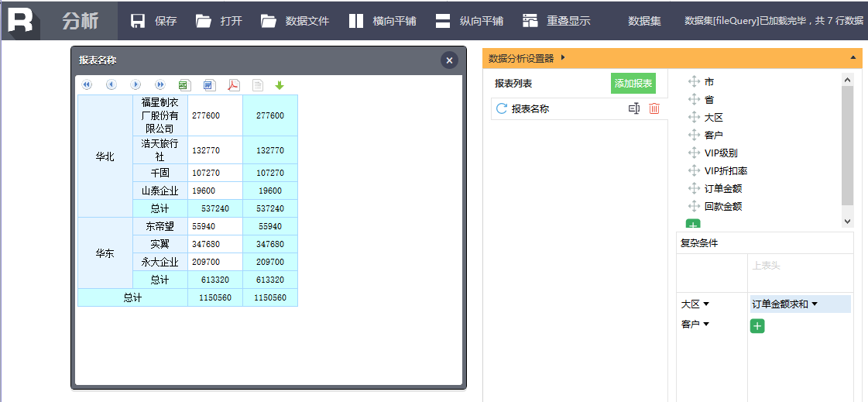The width and height of the screenshot is (868, 402).
Task: Open the 大区 row header dropdown
Action: pyautogui.click(x=706, y=304)
